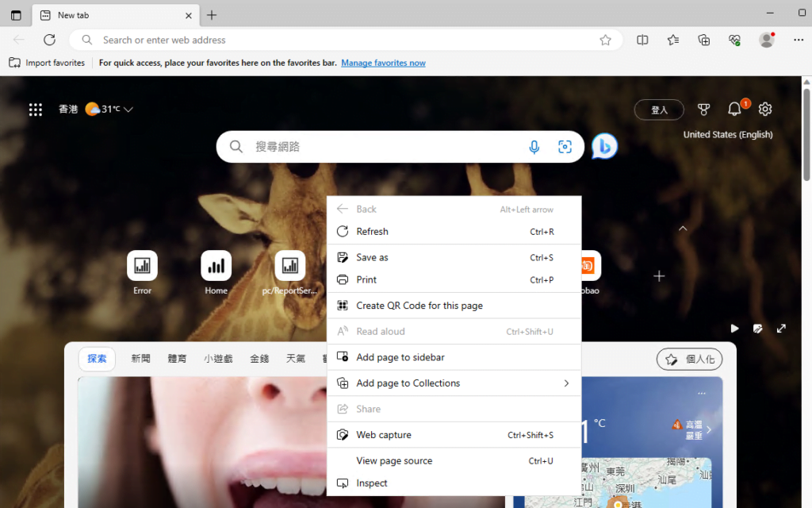Select View page source
This screenshot has height=508, width=812.
click(454, 461)
